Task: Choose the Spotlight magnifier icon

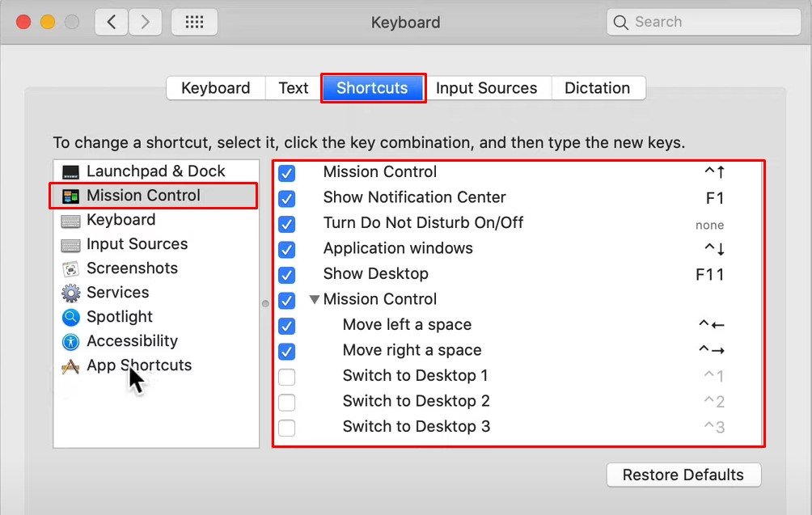Action: pyautogui.click(x=71, y=317)
